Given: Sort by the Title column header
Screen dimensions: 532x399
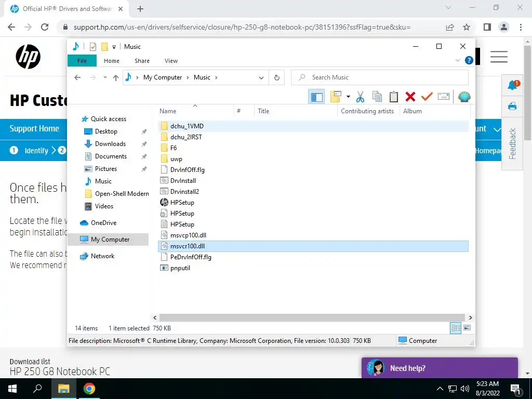Looking at the screenshot, I should pyautogui.click(x=296, y=111).
